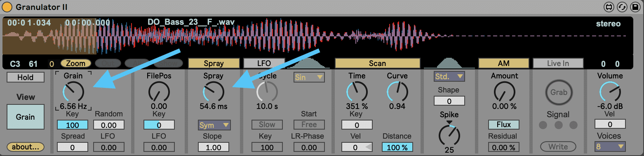Click the Distance 100 % value field
644x156 pixels.
tap(397, 147)
